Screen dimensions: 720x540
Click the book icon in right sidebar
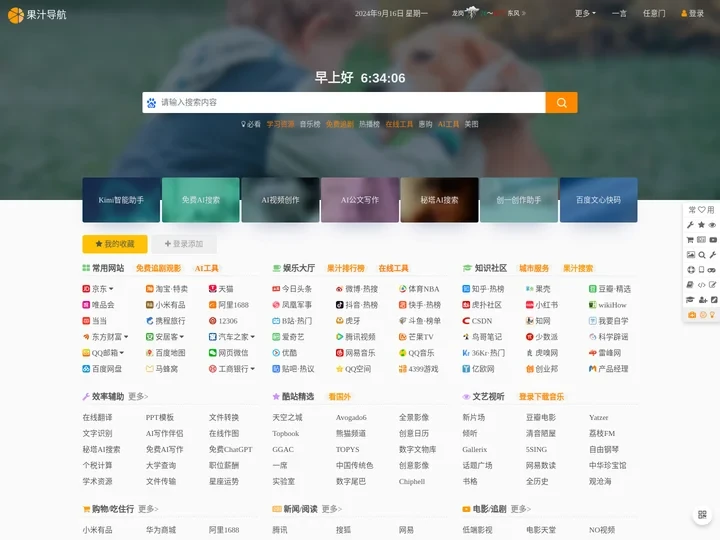pyautogui.click(x=690, y=285)
